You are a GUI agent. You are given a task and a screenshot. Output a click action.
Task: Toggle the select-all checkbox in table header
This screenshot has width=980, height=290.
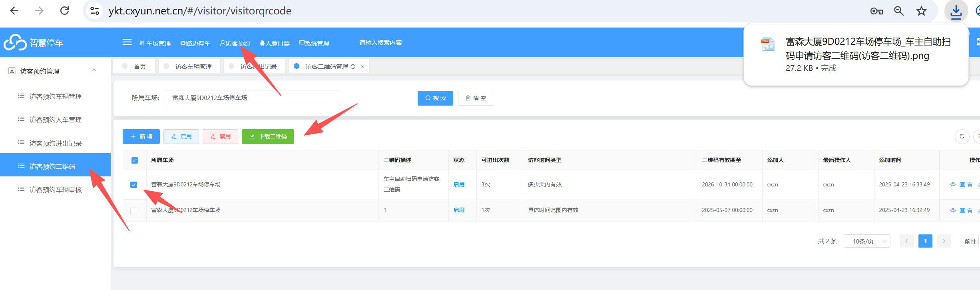click(135, 160)
